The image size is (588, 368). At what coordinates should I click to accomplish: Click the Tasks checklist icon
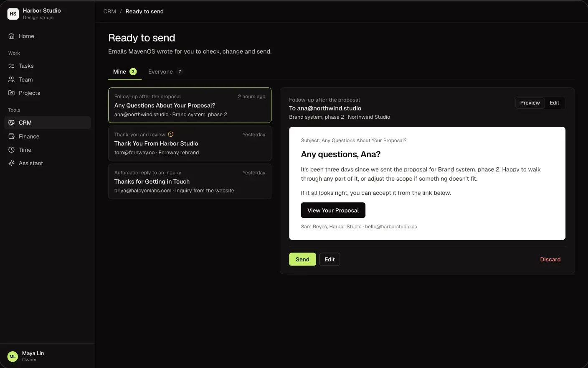pyautogui.click(x=12, y=66)
